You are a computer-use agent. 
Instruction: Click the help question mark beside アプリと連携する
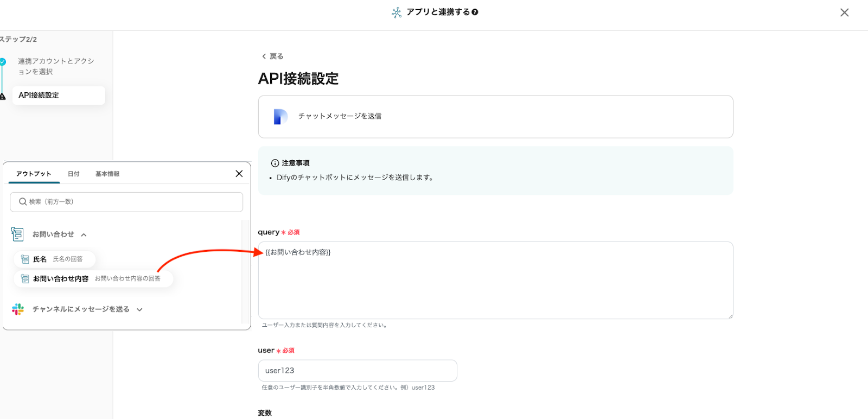coord(475,12)
